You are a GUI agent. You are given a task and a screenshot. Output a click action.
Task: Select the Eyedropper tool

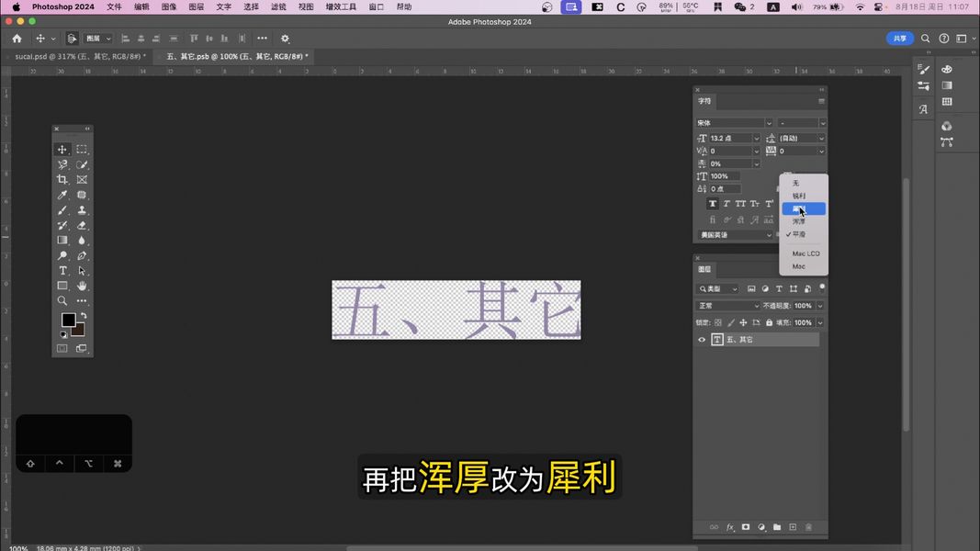coord(62,195)
